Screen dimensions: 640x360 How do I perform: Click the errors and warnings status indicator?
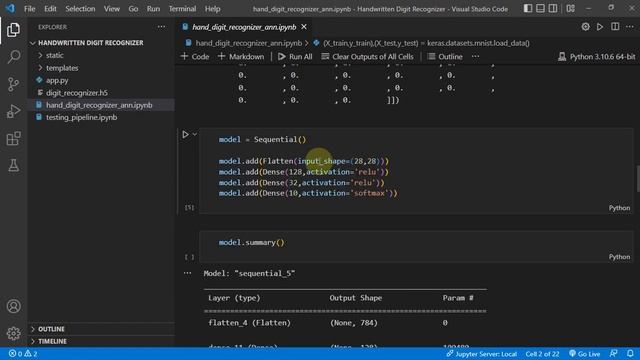click(x=23, y=354)
